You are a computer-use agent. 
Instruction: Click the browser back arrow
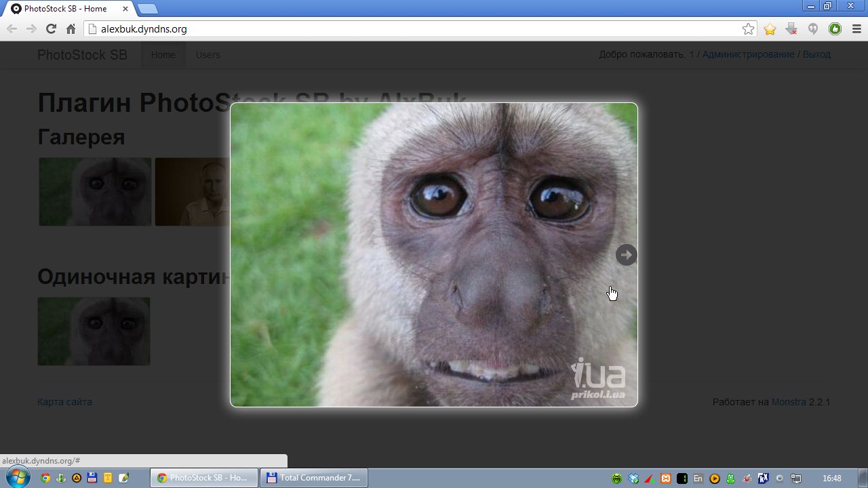pyautogui.click(x=12, y=29)
